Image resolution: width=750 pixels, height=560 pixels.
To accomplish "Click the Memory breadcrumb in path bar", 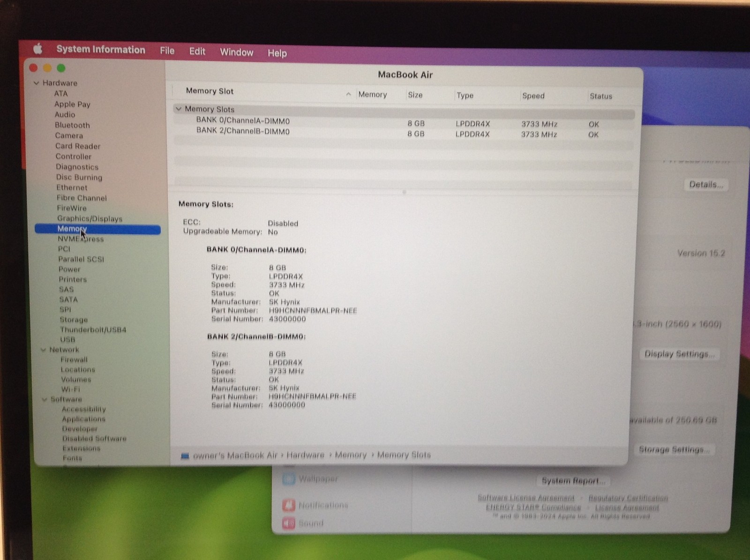I will pos(351,455).
